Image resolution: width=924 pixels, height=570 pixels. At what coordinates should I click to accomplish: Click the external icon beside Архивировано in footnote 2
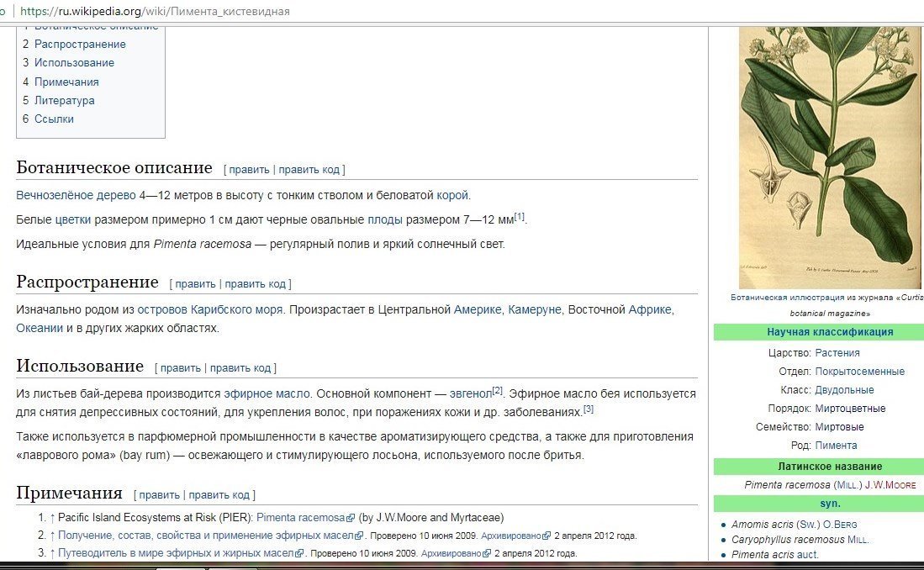546,536
